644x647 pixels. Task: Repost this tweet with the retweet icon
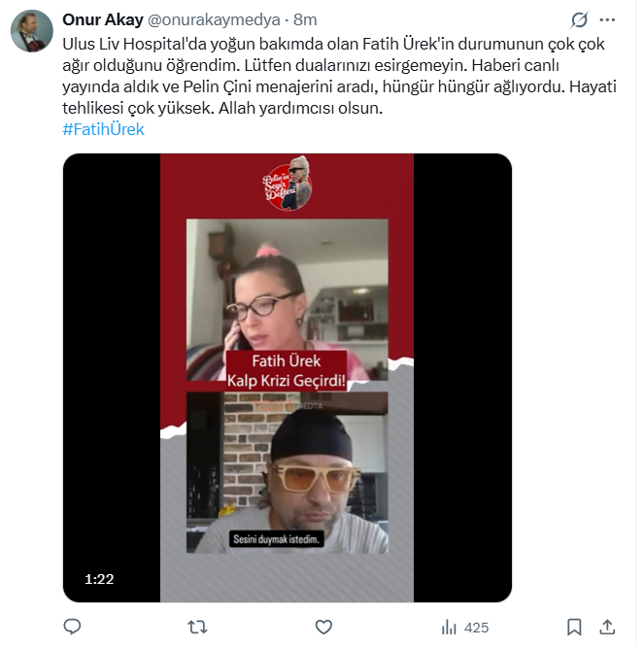click(x=197, y=628)
